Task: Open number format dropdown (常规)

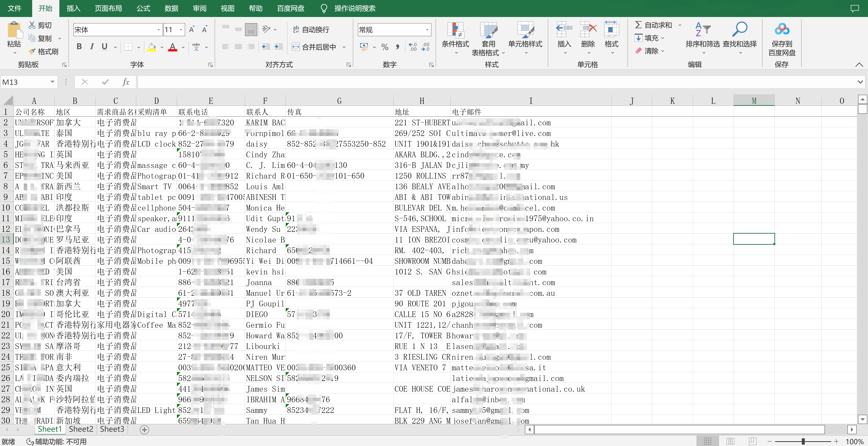Action: [x=427, y=30]
